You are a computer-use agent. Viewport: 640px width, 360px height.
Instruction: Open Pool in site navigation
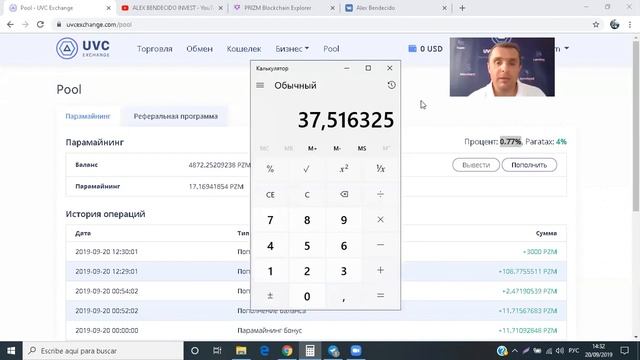[x=331, y=49]
